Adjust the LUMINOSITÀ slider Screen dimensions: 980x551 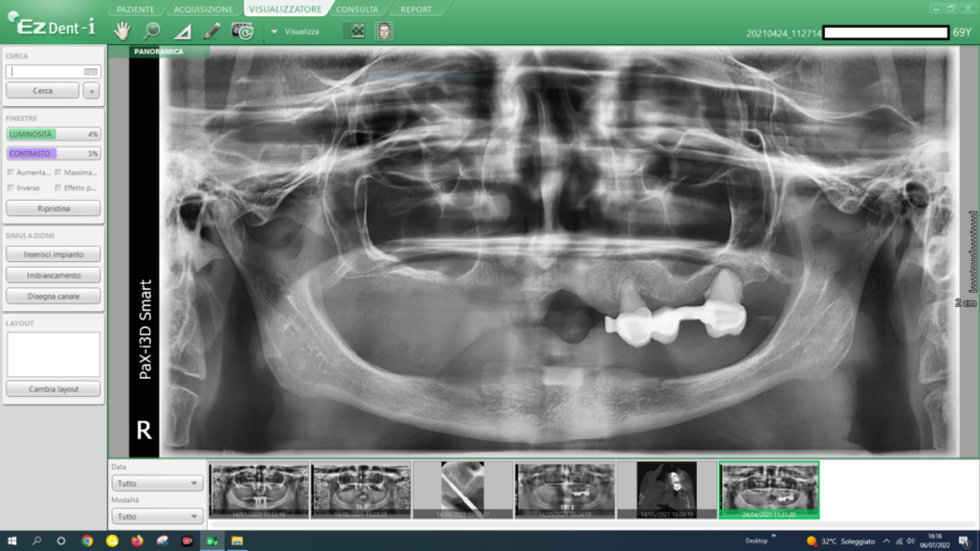[x=54, y=134]
